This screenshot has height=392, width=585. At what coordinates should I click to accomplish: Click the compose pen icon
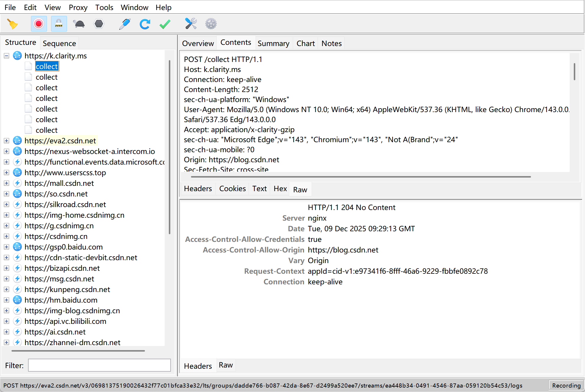pyautogui.click(x=125, y=24)
